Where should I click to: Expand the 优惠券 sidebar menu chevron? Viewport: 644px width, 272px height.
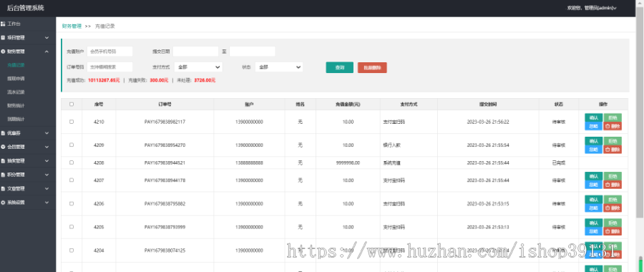[x=47, y=133]
